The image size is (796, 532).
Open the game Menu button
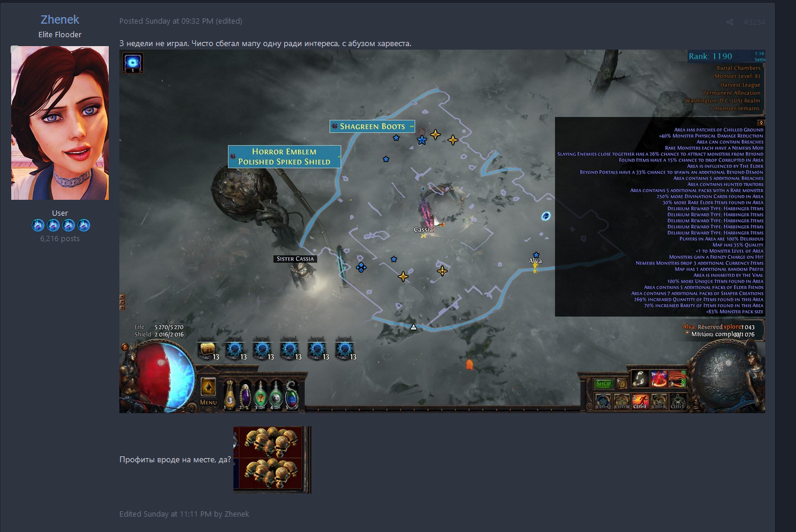pos(209,402)
